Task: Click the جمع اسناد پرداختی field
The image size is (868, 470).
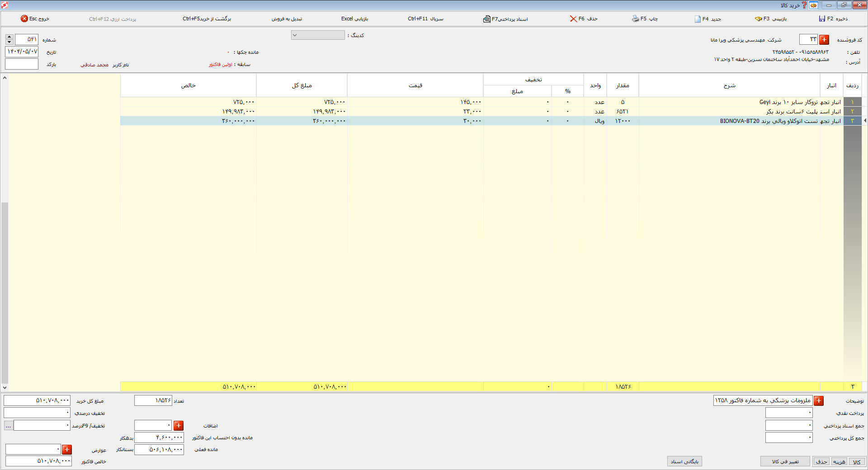Action: (x=789, y=425)
